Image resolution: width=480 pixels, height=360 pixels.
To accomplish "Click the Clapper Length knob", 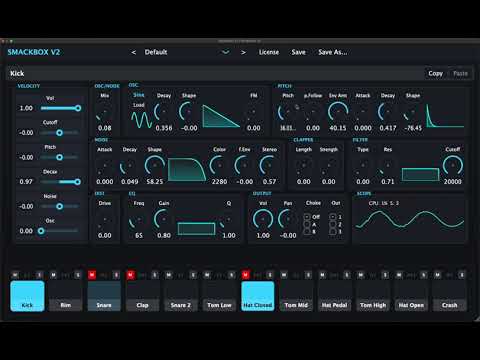I will coord(303,166).
